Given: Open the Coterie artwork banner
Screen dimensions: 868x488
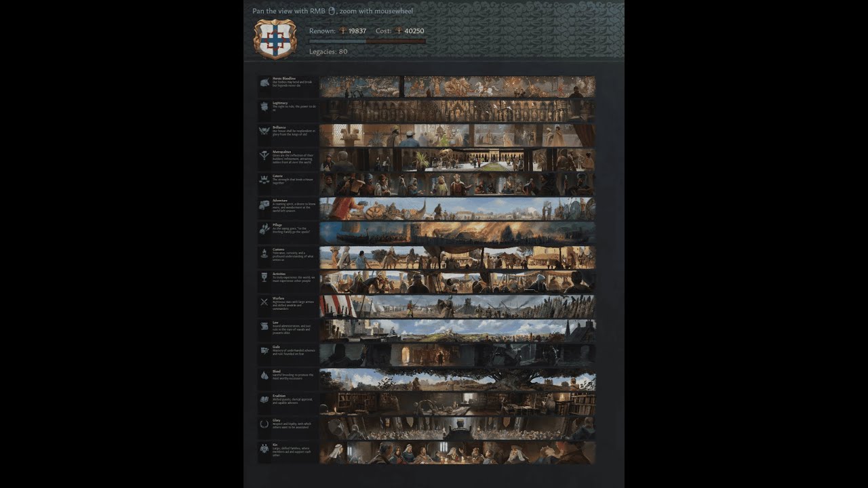Looking at the screenshot, I should coord(458,184).
